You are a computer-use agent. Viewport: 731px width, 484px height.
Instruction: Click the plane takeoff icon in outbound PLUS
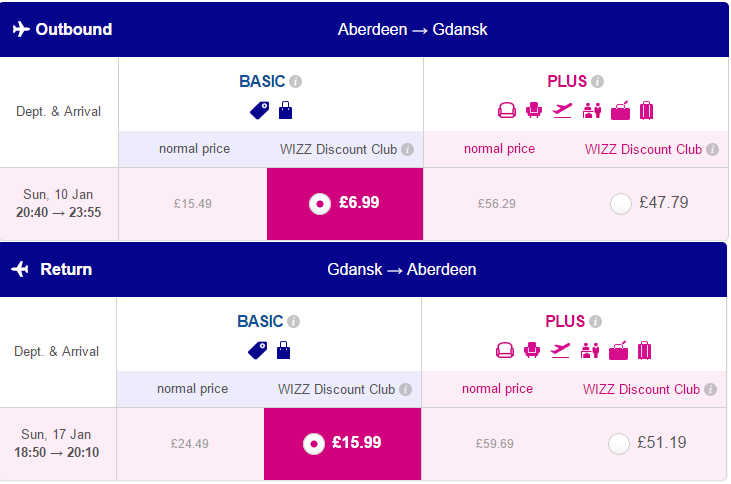point(562,110)
